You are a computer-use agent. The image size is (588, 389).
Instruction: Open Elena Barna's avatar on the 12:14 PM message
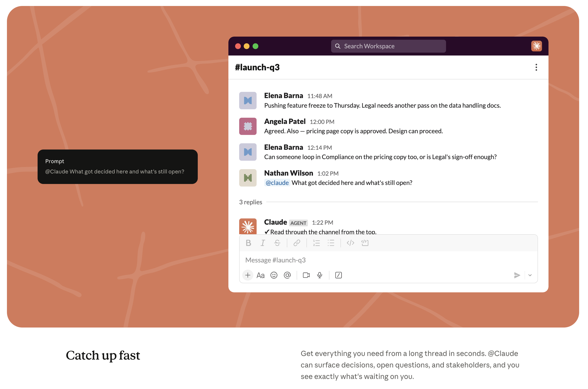[248, 152]
